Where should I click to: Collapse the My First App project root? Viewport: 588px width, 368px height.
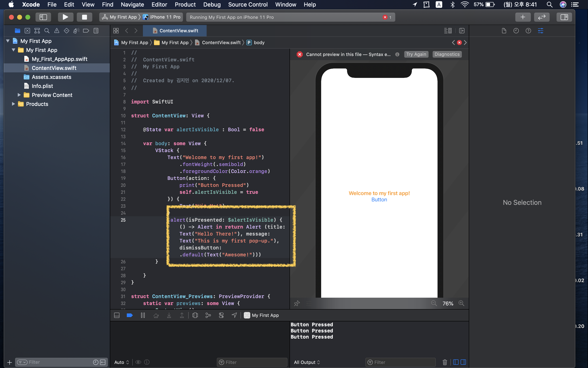point(8,41)
